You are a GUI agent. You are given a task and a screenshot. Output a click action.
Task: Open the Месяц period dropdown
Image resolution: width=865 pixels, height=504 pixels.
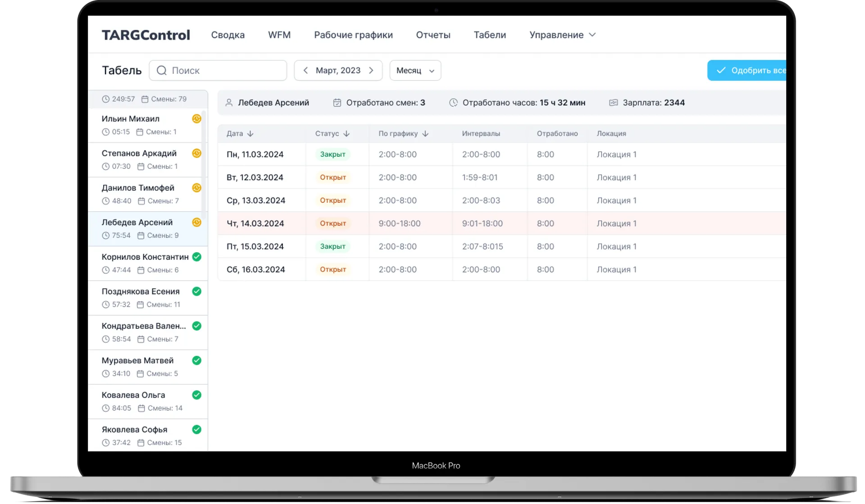[x=415, y=70]
